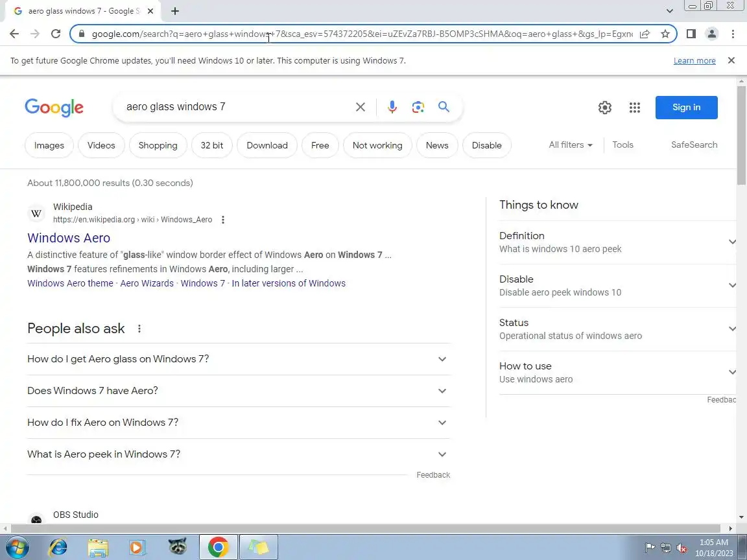Submit search with magnifier icon
Viewport: 747px width, 560px height.
tap(444, 107)
